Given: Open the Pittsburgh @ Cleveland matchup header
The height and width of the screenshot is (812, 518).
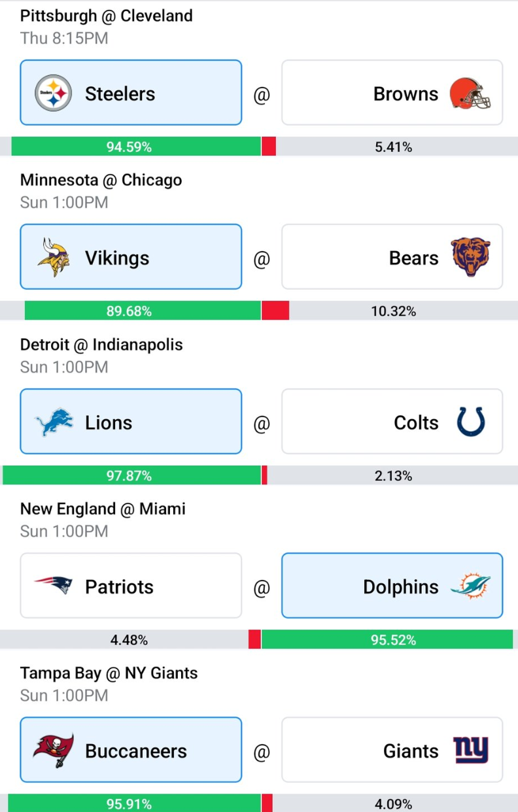Looking at the screenshot, I should (107, 16).
